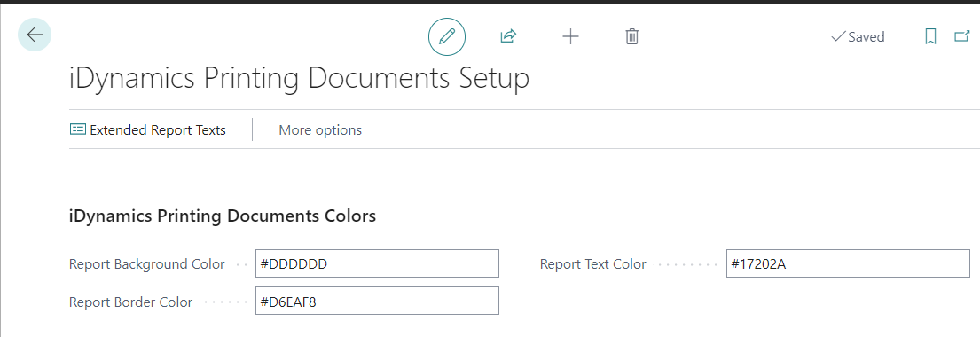Image resolution: width=980 pixels, height=337 pixels.
Task: Edit Report Background Color field
Action: [378, 263]
